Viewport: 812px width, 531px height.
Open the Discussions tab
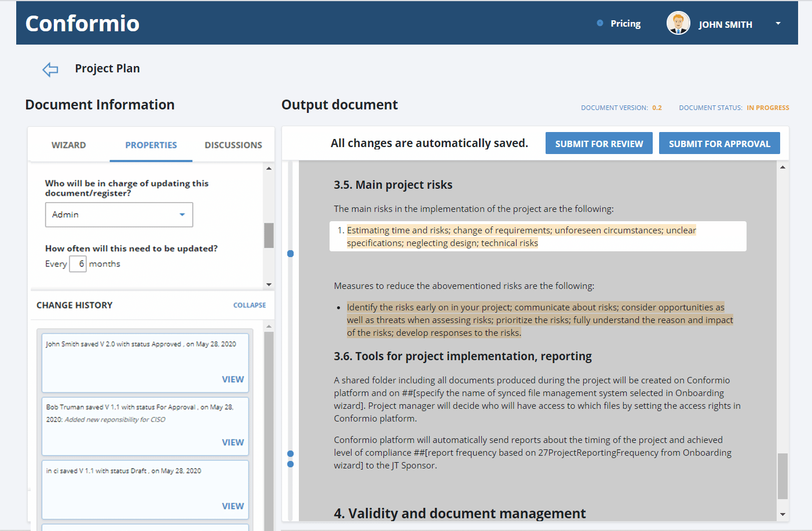click(x=233, y=145)
